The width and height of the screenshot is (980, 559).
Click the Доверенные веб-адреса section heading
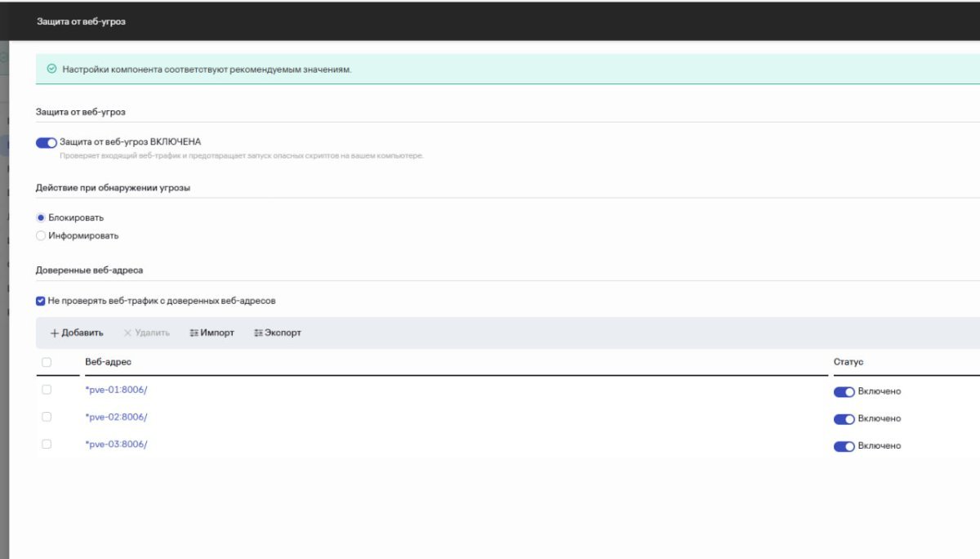click(x=90, y=269)
